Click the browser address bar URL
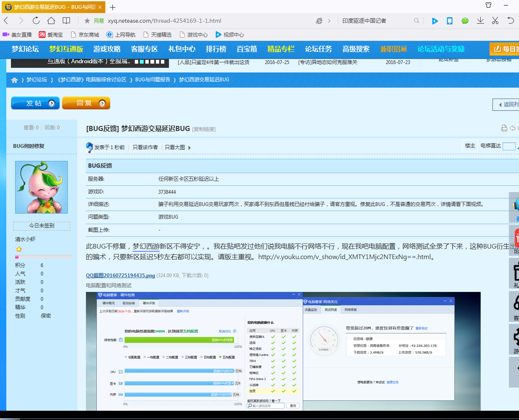The image size is (519, 420). 164,21
